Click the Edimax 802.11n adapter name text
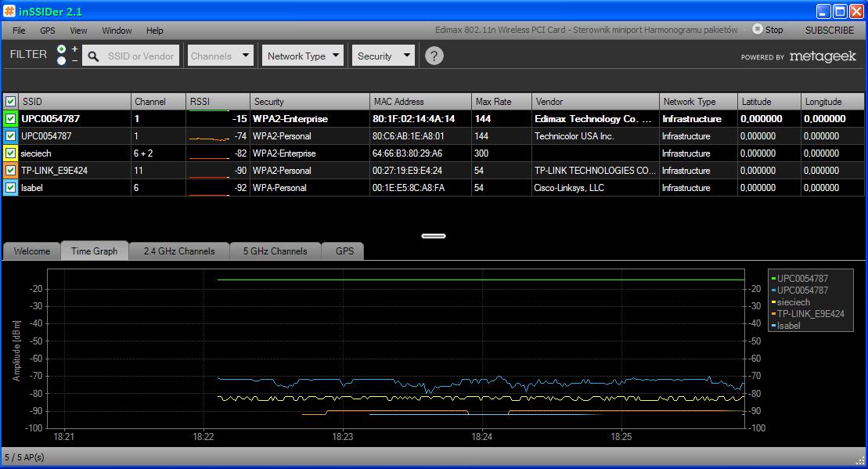Screen dimensions: 868x469 pos(586,30)
